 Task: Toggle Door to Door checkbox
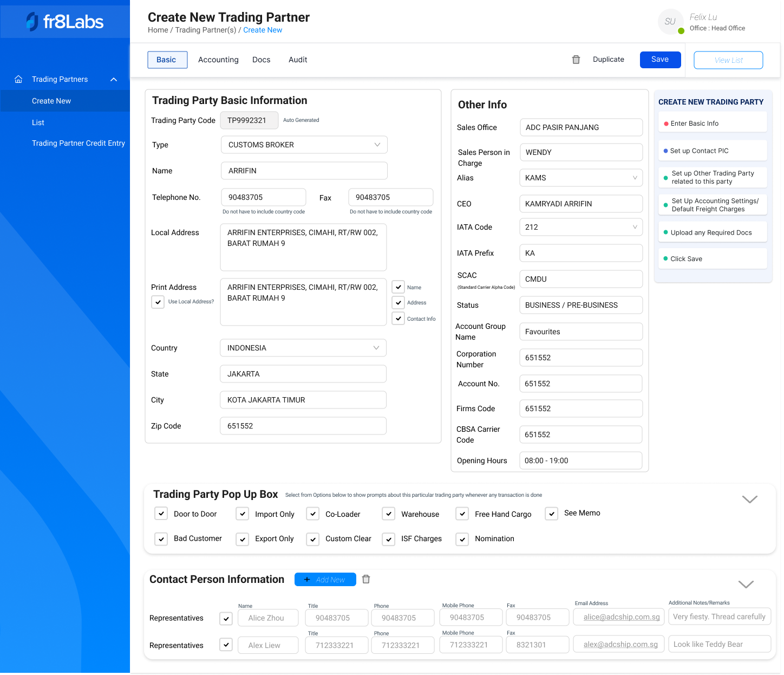(x=161, y=514)
